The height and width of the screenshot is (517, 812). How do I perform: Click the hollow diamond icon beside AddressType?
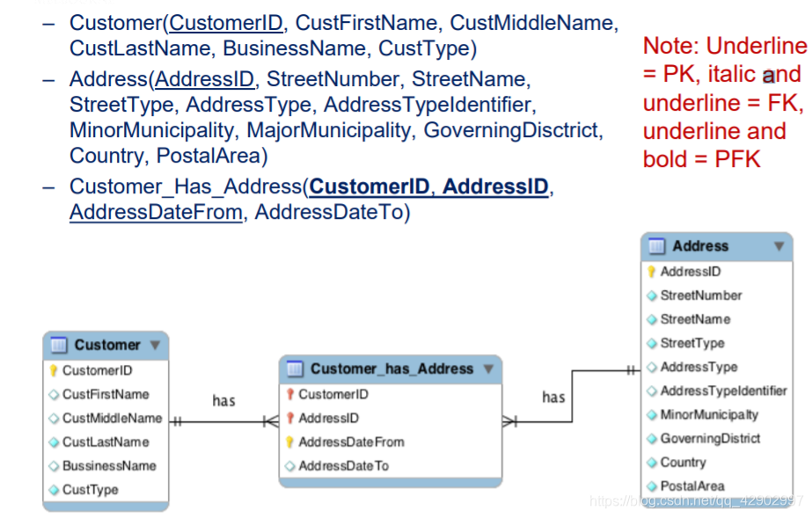coord(652,367)
